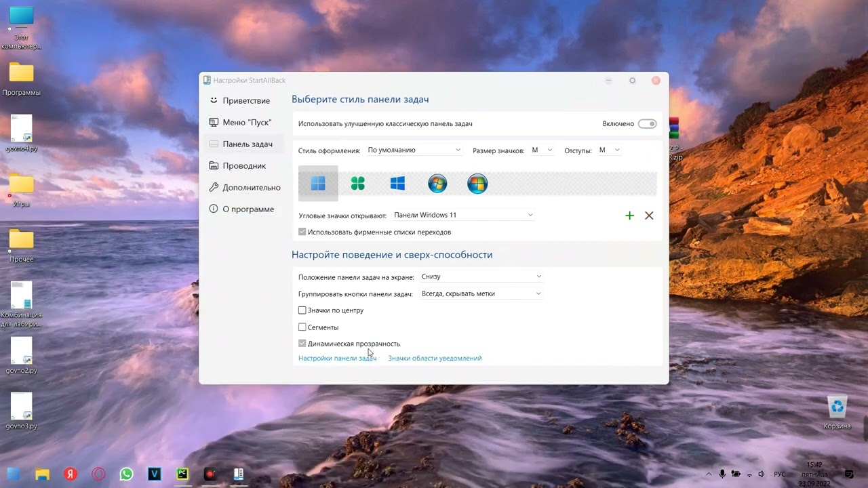868x488 pixels.
Task: Select the "Комбинация для лабиринта" desktop file
Action: tap(21, 304)
